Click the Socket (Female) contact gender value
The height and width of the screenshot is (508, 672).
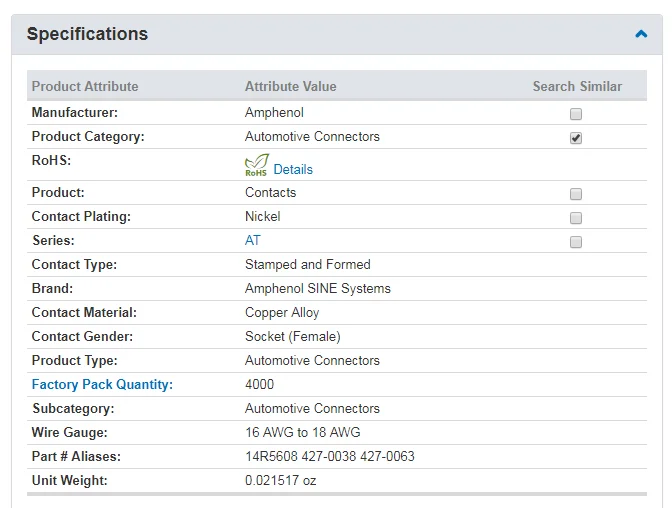(x=293, y=337)
